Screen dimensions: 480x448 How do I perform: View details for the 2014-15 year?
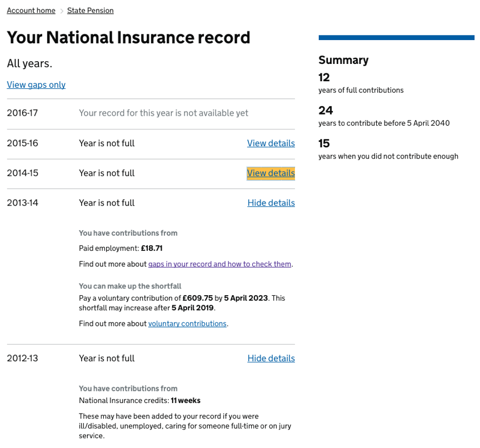(271, 173)
